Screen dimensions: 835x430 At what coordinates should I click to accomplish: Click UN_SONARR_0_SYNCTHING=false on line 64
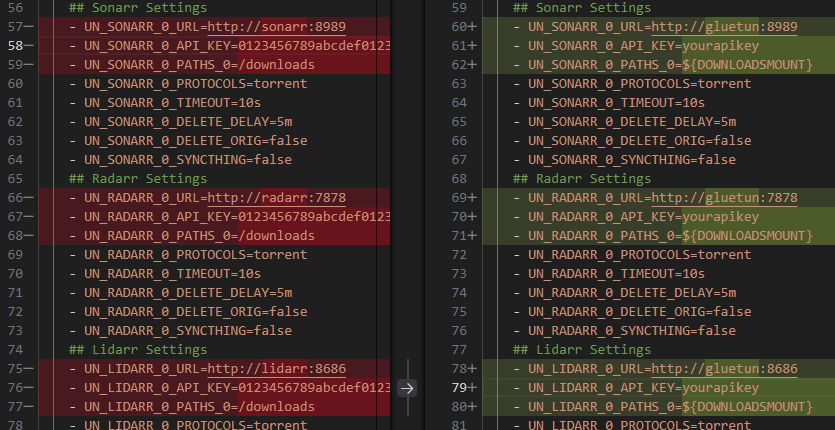(188, 160)
